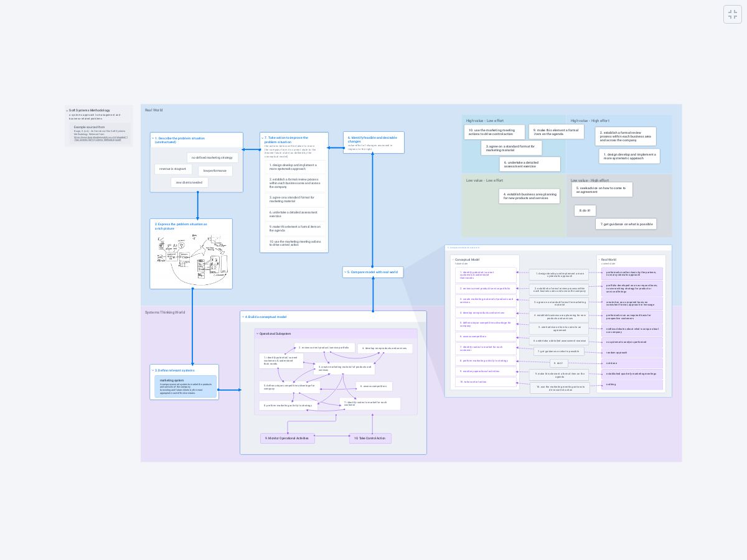Image resolution: width=747 pixels, height=560 pixels.
Task: Collapse the Soft Systems Methodology group
Action: (x=67, y=111)
